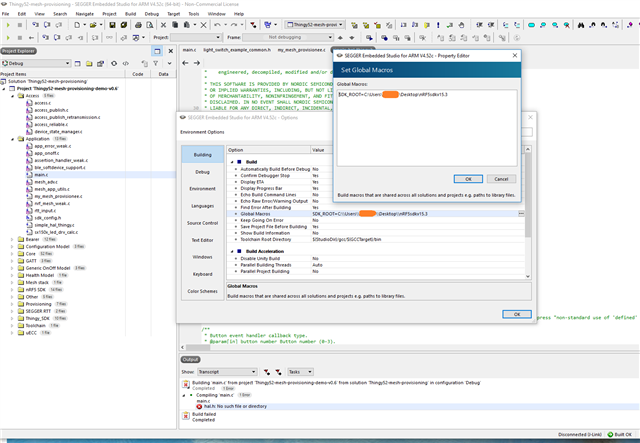Click the move frame up arrow icon
Viewport: 640px width, 443px height.
point(340,38)
